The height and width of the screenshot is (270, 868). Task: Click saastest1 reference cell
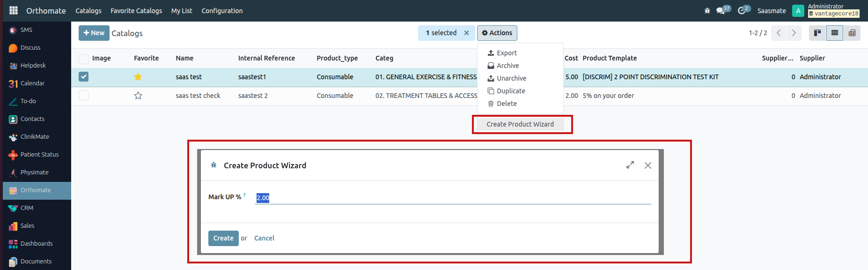pyautogui.click(x=252, y=77)
